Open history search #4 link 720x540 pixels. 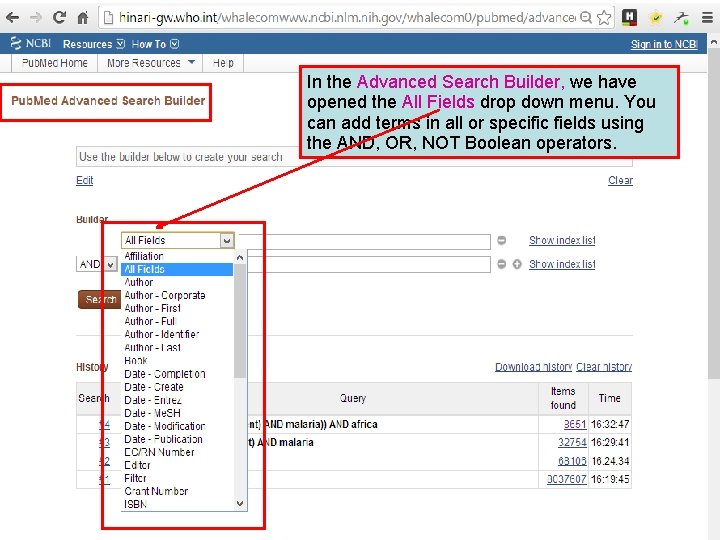click(x=105, y=425)
